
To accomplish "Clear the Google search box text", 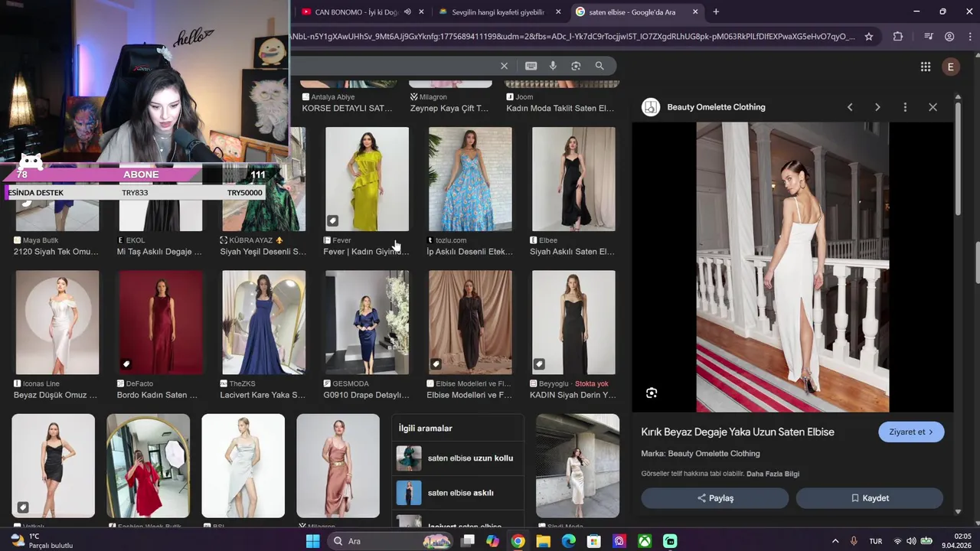I will tap(504, 66).
